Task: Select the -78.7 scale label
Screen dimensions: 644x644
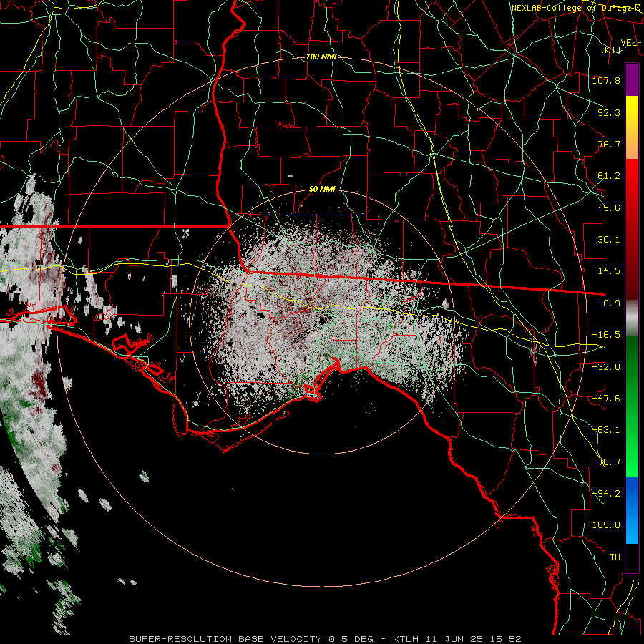Action: click(x=606, y=462)
